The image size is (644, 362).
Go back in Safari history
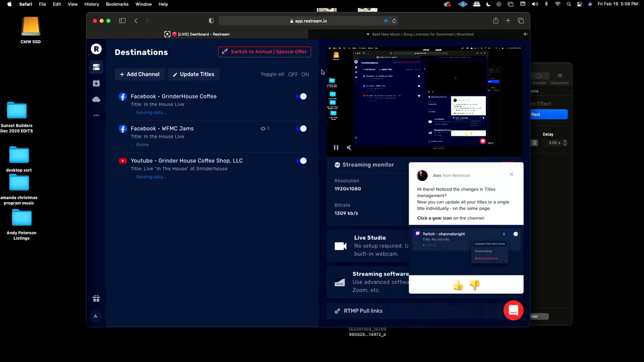[136, 21]
